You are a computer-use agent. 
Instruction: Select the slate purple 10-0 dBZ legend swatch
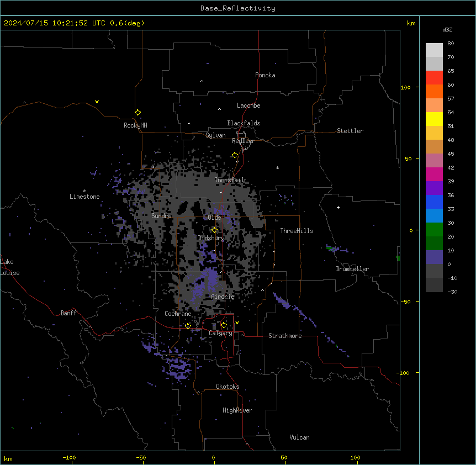pos(434,257)
